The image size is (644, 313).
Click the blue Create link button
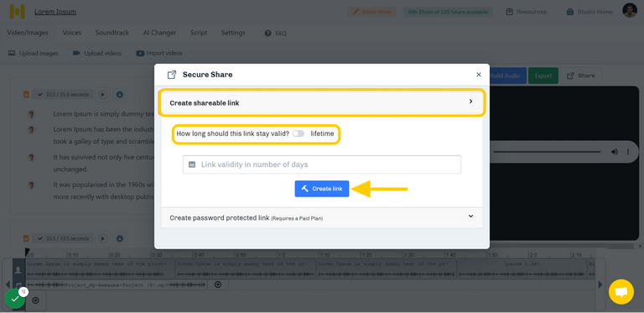point(322,189)
